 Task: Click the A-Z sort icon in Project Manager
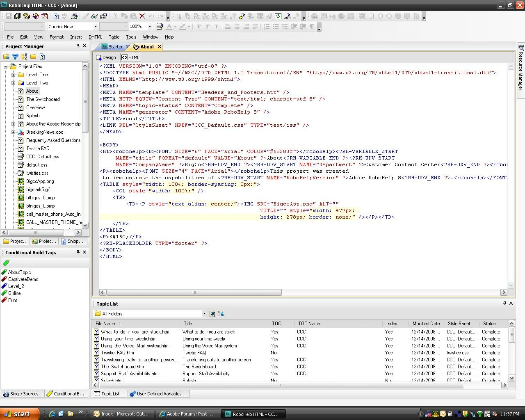24,57
